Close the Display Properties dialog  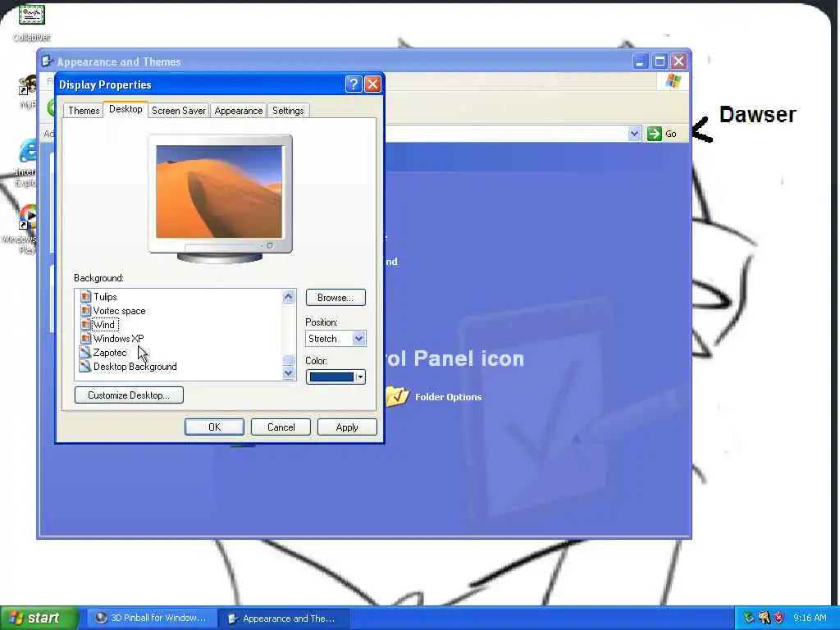(x=372, y=84)
